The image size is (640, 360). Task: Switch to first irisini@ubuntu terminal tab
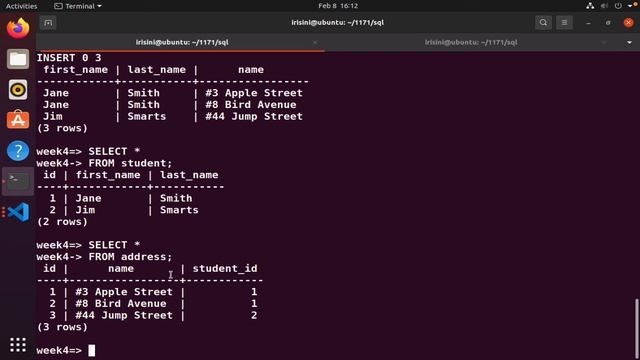[182, 42]
